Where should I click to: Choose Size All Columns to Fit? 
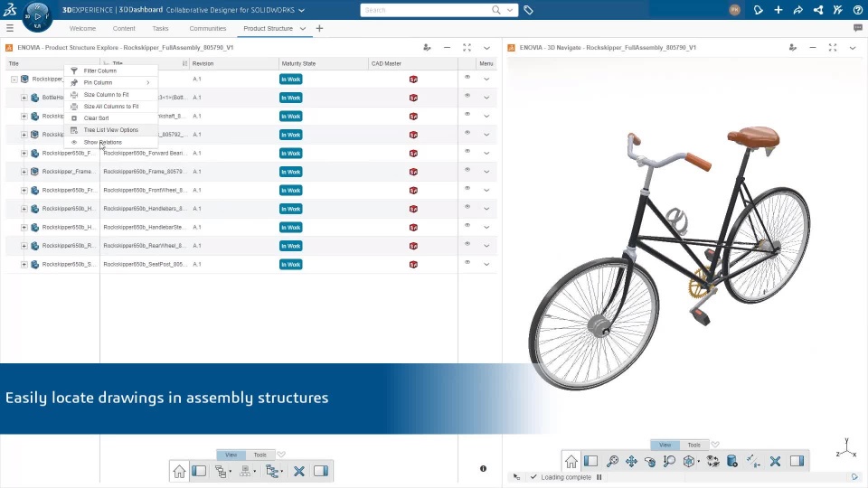point(110,107)
